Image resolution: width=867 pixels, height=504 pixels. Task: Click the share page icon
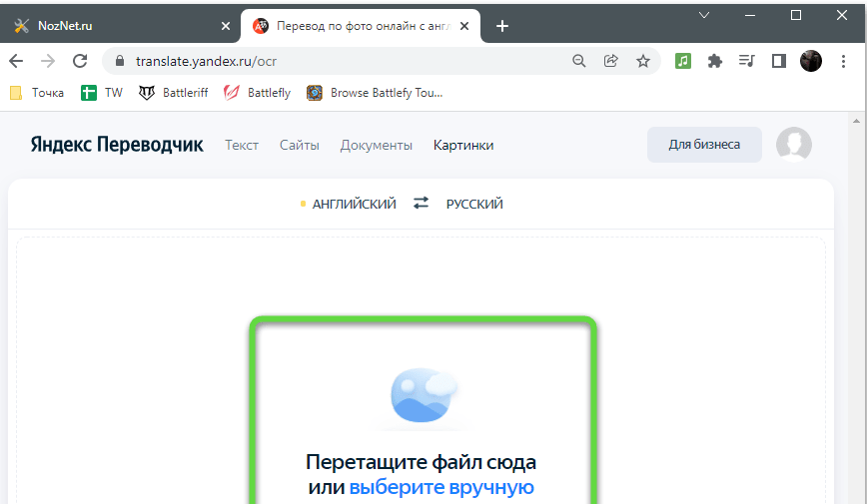tap(611, 61)
